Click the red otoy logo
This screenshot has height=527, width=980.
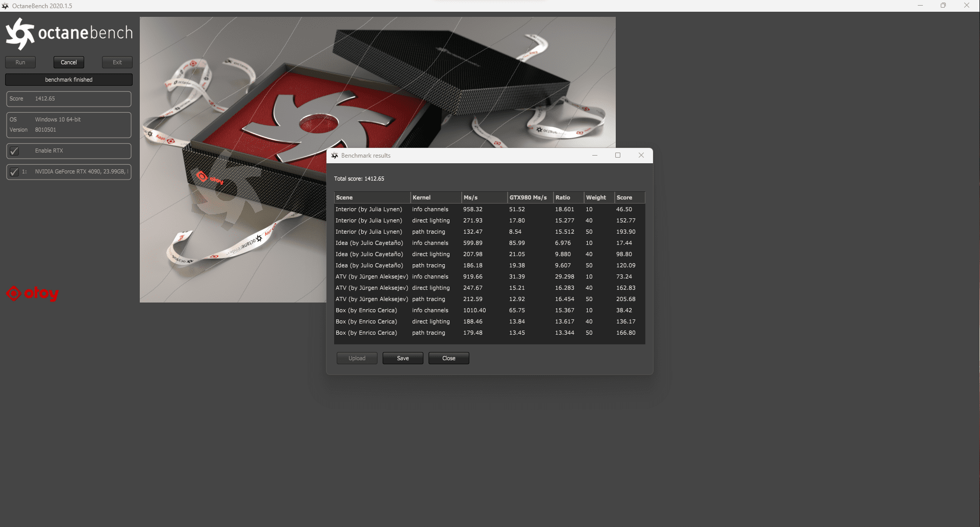pos(32,293)
